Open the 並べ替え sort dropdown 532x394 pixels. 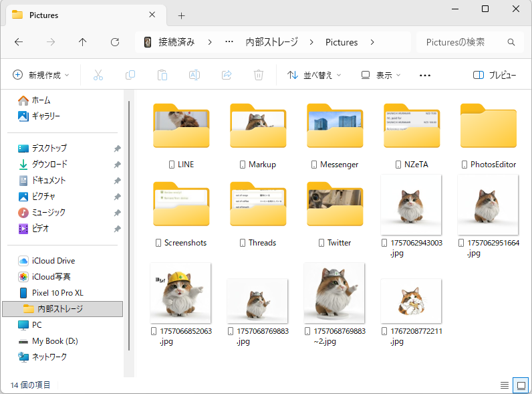pos(314,75)
